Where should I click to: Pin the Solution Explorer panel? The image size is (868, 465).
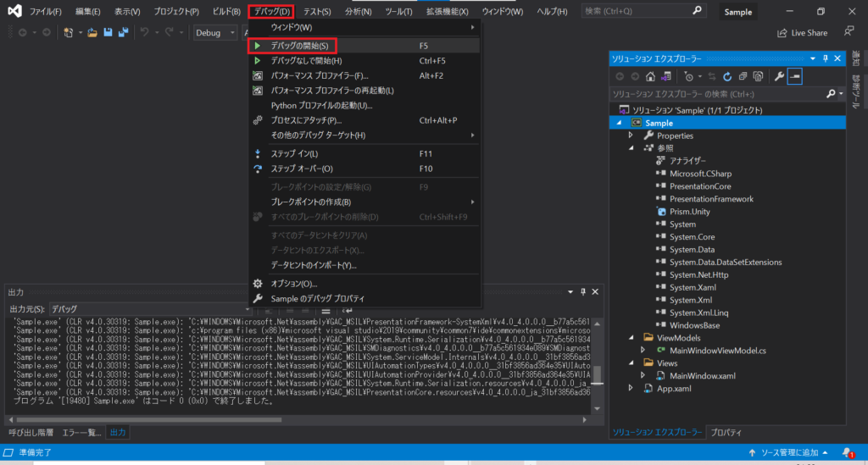(x=826, y=58)
